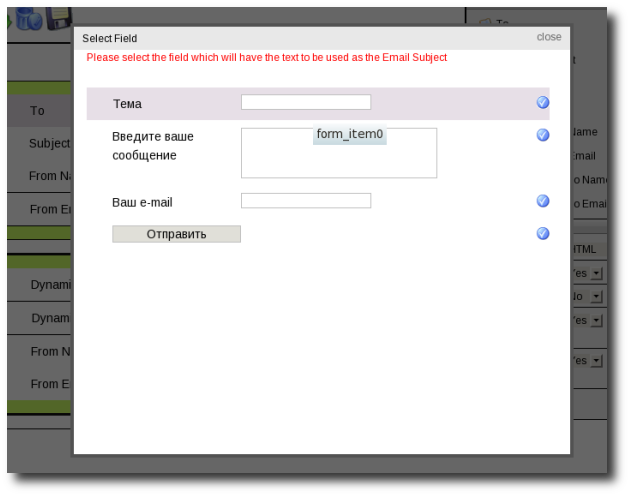The image size is (630, 496).
Task: Click the Select Field dialog title
Action: coord(110,38)
